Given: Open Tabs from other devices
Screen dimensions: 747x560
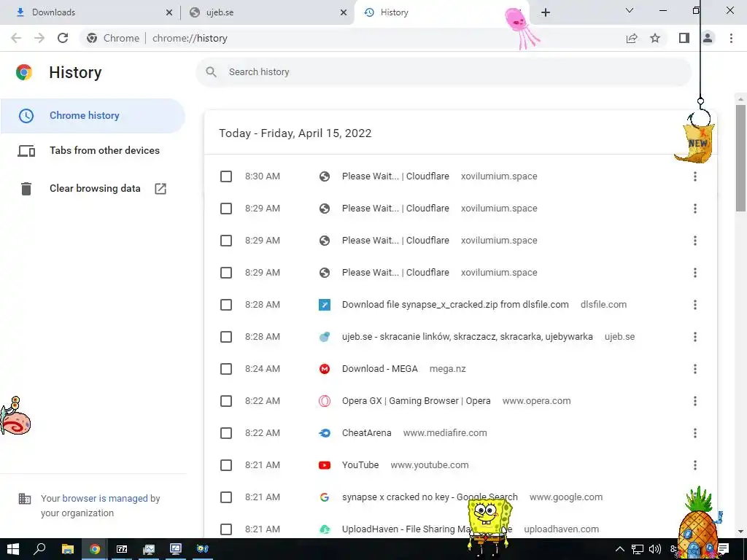Looking at the screenshot, I should coord(93,151).
